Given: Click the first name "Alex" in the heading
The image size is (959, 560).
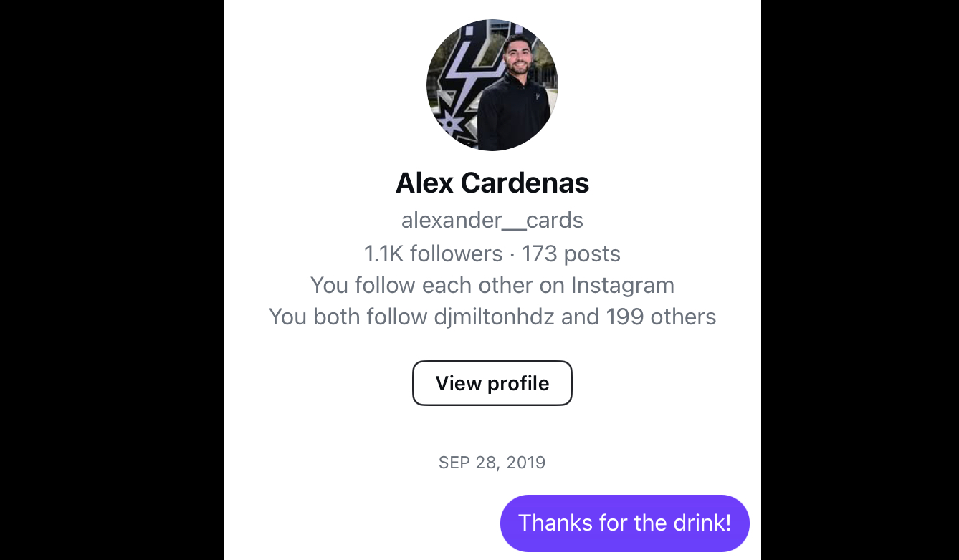Looking at the screenshot, I should [425, 183].
